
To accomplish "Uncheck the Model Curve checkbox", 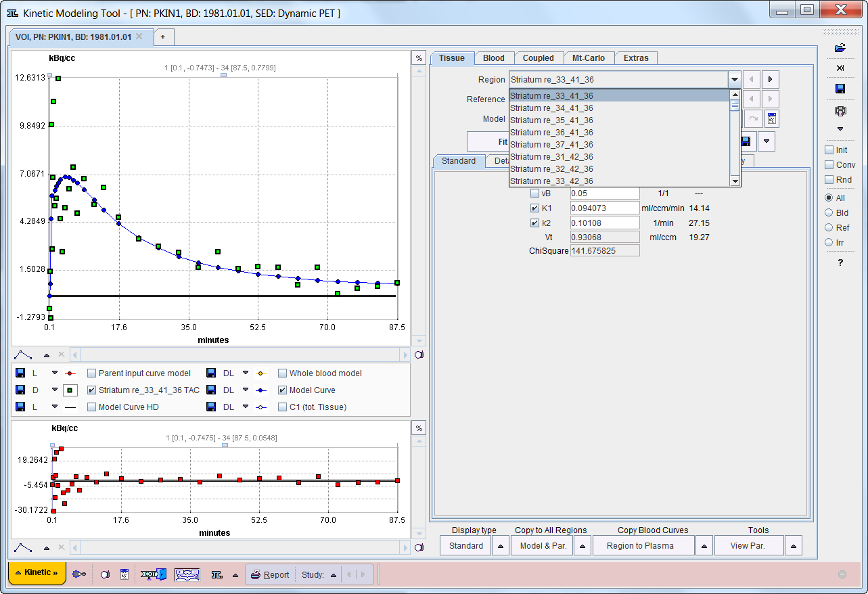I will [282, 390].
